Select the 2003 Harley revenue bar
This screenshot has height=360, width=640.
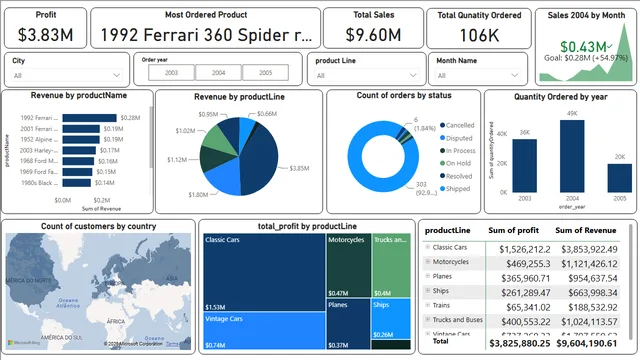click(x=79, y=150)
